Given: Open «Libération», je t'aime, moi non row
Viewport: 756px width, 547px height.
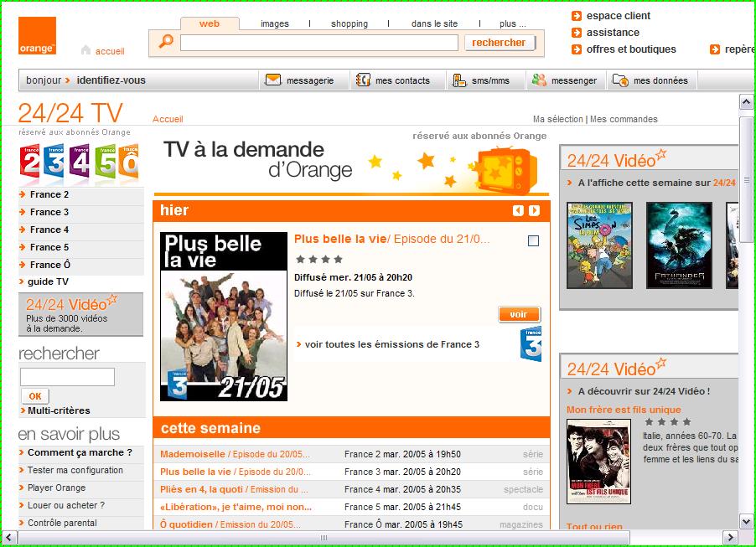Looking at the screenshot, I should coord(351,507).
